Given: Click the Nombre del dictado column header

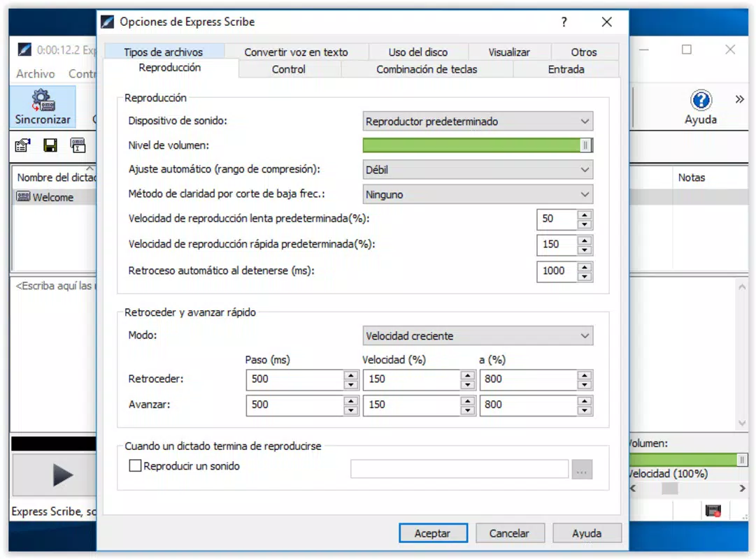Looking at the screenshot, I should click(x=55, y=177).
